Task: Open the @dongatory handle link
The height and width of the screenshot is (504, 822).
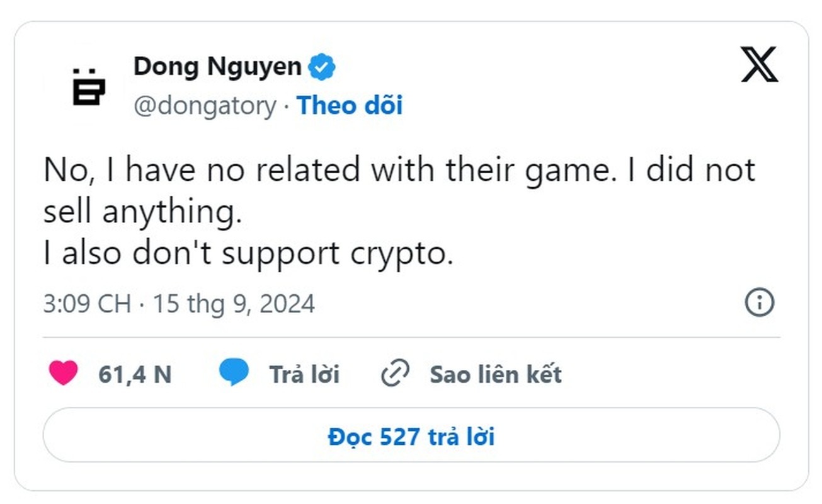Action: (x=205, y=105)
